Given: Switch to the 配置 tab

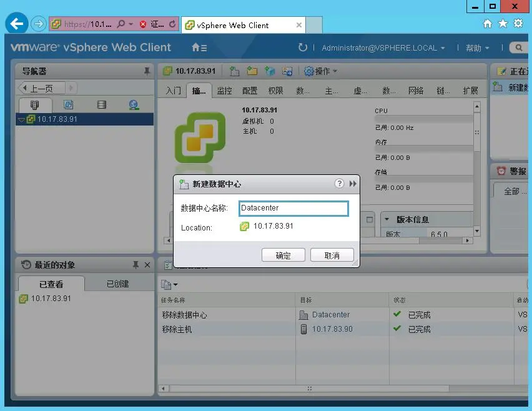Looking at the screenshot, I should [250, 91].
